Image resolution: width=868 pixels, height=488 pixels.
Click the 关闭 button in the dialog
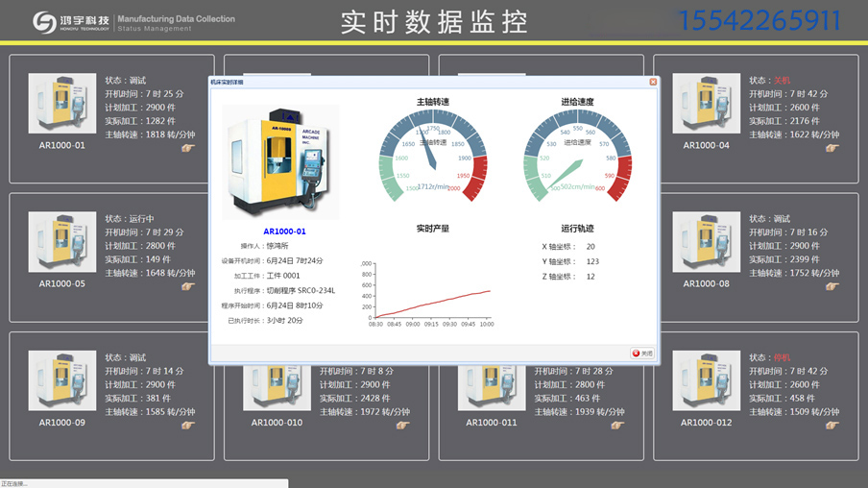coord(642,354)
